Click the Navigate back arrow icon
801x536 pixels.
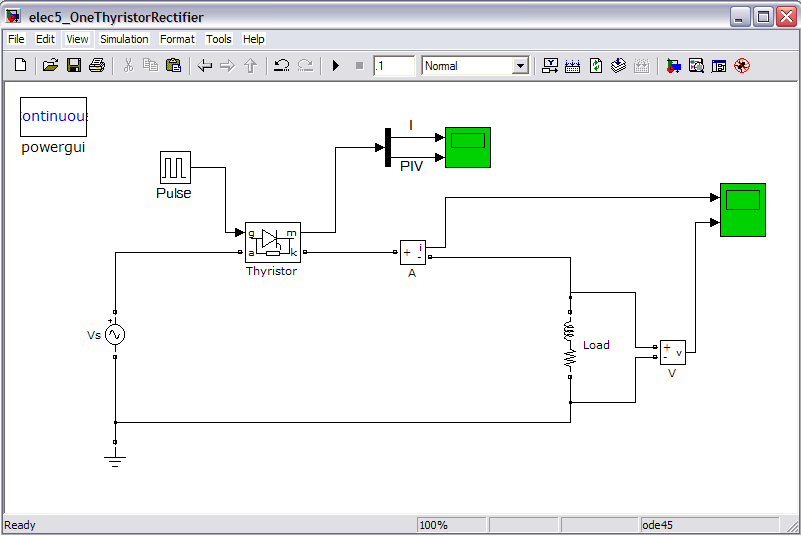[204, 66]
